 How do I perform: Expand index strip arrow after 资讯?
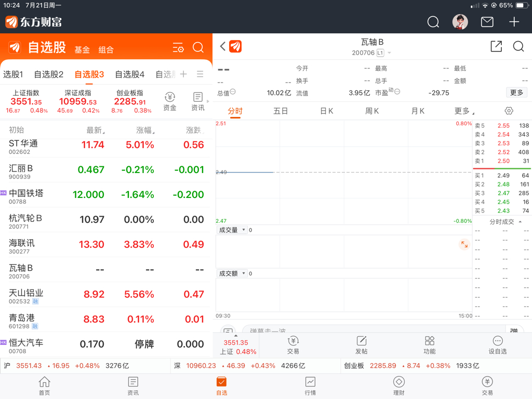tap(208, 101)
